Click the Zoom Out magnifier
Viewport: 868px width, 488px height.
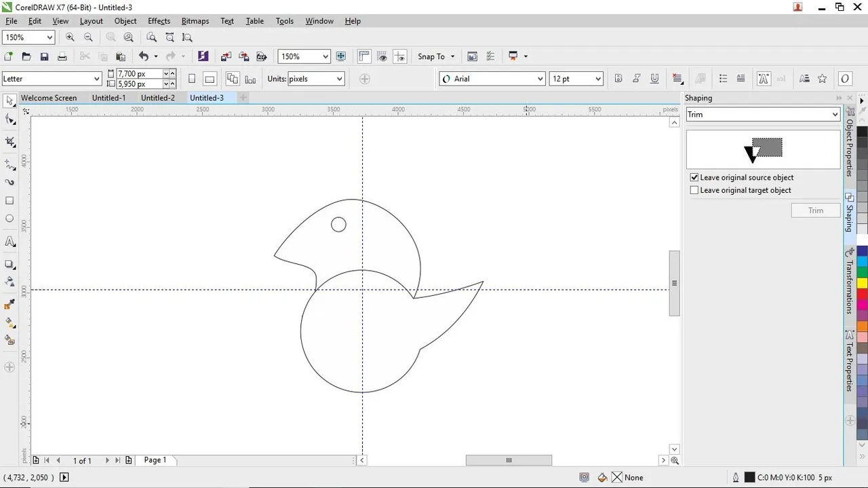coord(88,37)
